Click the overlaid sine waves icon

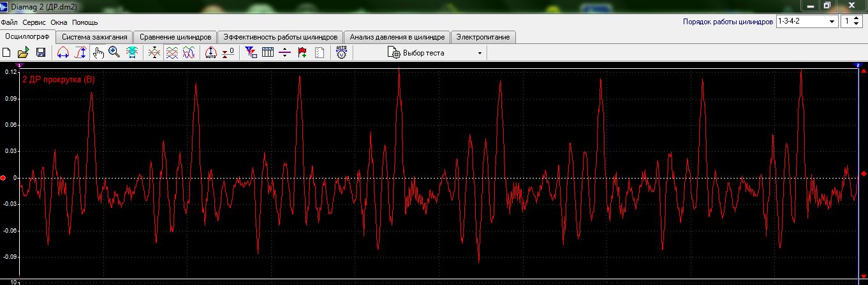pos(189,53)
